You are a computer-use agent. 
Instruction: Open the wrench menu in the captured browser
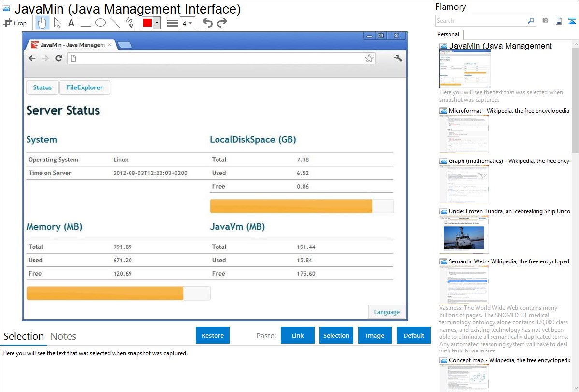coord(398,58)
